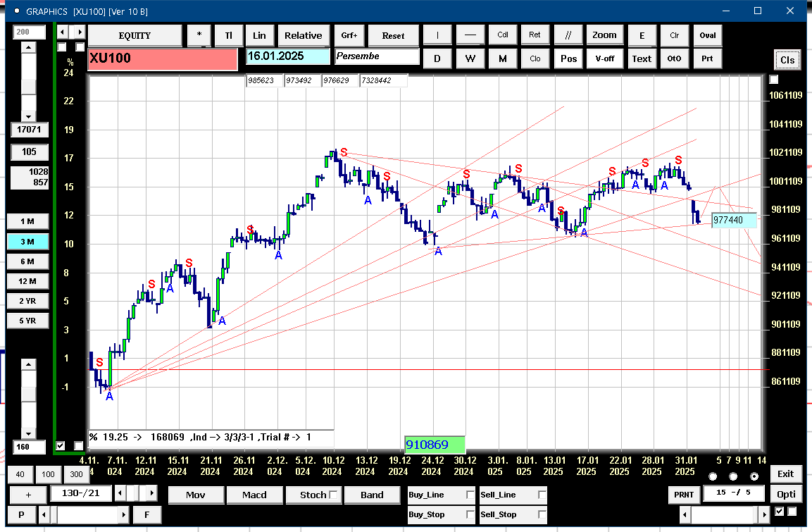Click right arrow next to 130-/21
Screen dimensions: 812x532
pyautogui.click(x=151, y=493)
